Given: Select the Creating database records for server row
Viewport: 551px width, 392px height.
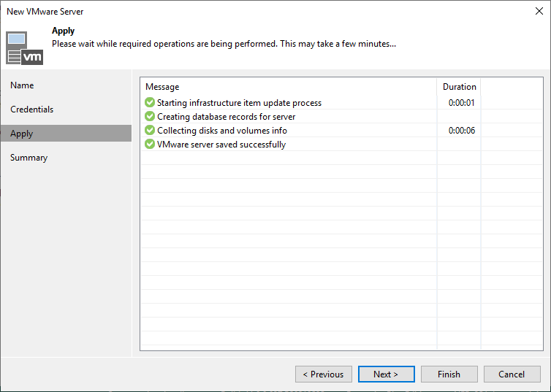Looking at the screenshot, I should 341,116.
